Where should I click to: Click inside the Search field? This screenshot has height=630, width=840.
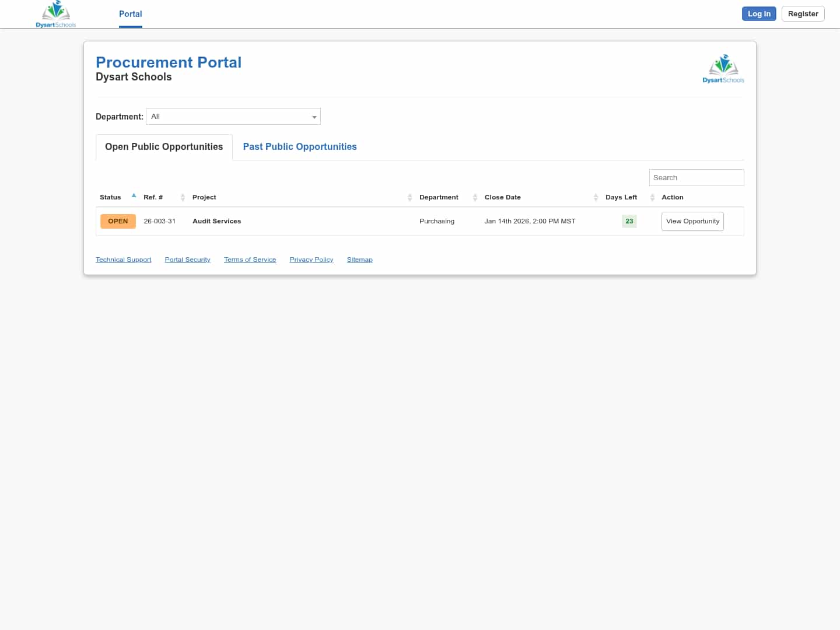click(696, 177)
